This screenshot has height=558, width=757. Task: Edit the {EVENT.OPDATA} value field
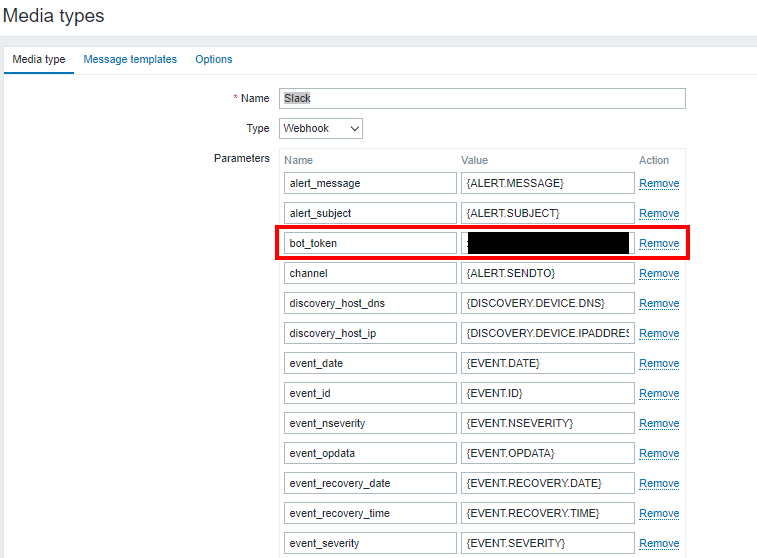547,453
